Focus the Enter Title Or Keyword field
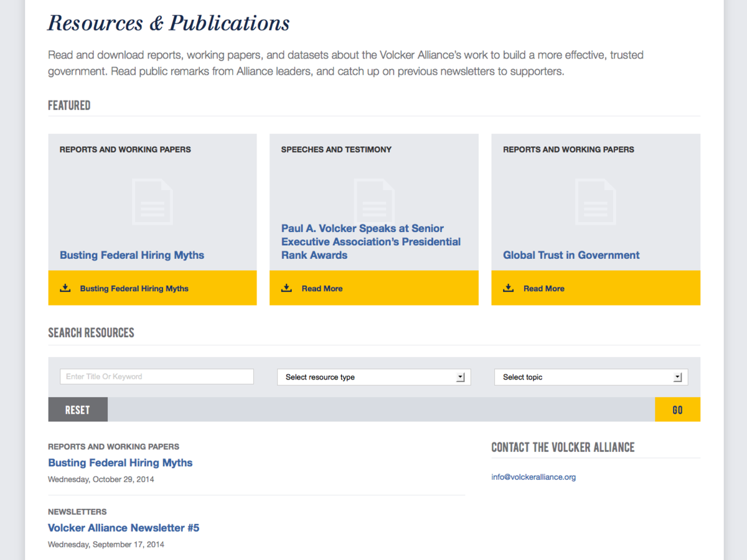747x560 pixels. tap(157, 376)
